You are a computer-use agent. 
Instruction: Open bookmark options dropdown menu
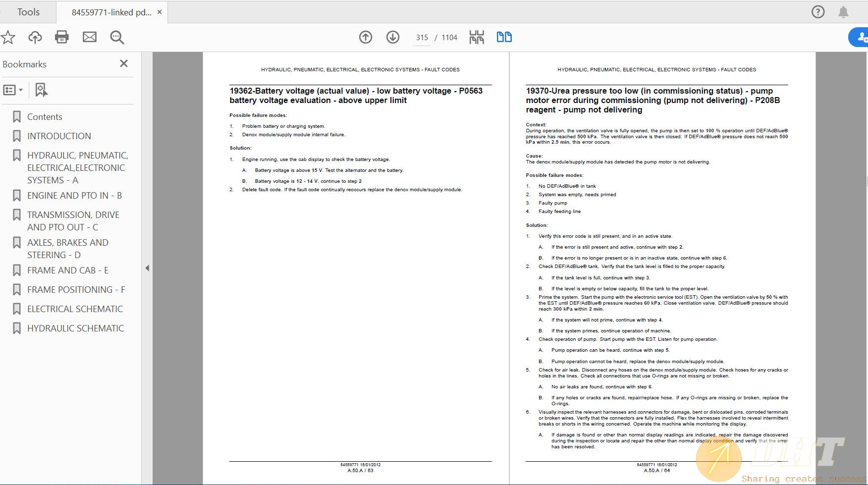[x=13, y=90]
